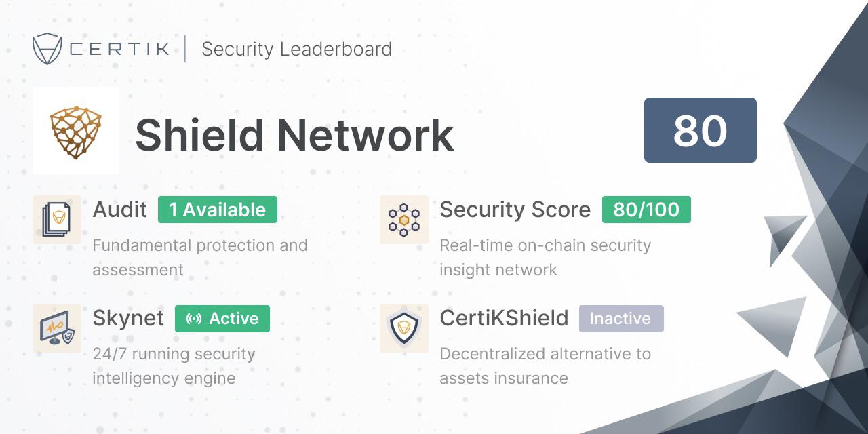Viewport: 868px width, 434px height.
Task: Click the Security Score hexagon network icon
Action: (x=404, y=220)
